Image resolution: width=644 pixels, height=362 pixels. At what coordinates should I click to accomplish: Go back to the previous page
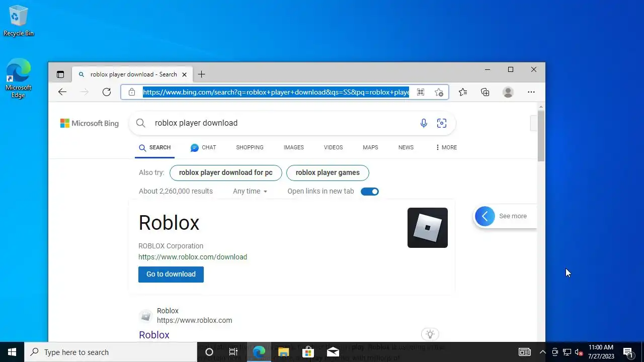[62, 92]
